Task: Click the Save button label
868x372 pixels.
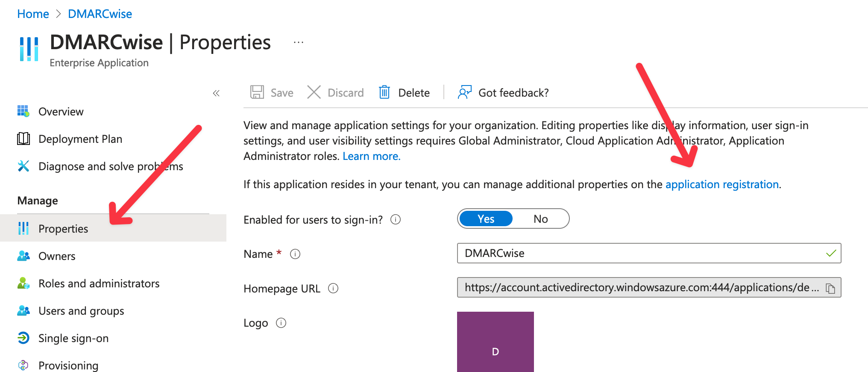Action: click(x=282, y=93)
